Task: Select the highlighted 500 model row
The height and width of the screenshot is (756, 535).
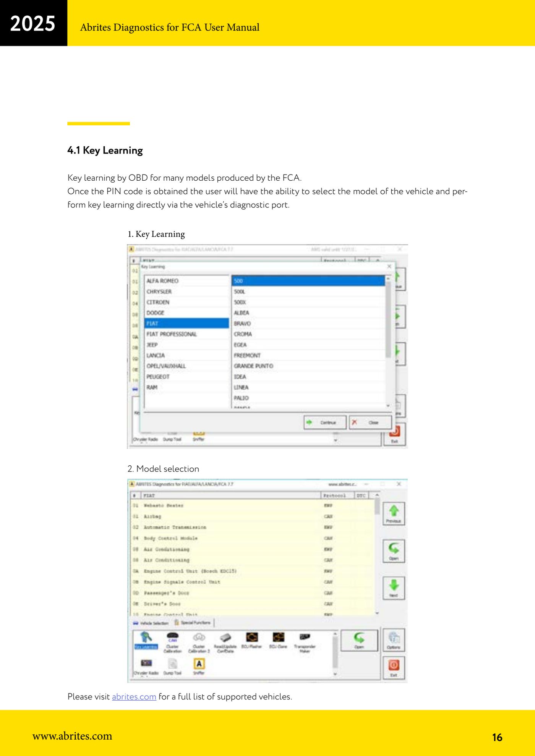Action: tap(308, 281)
